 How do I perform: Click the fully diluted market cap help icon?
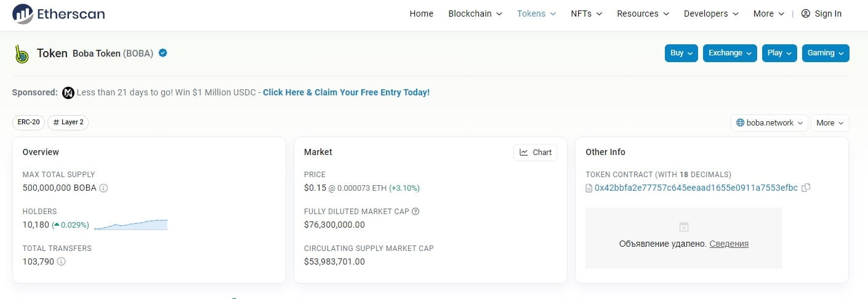tap(416, 212)
